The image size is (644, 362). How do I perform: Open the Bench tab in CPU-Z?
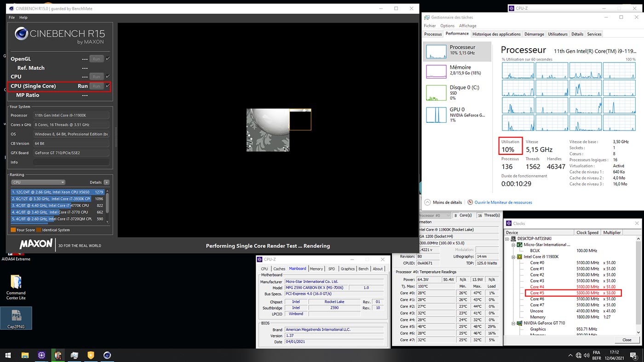click(x=363, y=269)
